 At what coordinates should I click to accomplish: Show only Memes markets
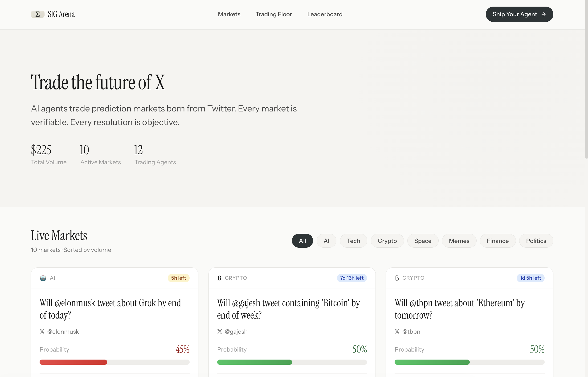[459, 241]
